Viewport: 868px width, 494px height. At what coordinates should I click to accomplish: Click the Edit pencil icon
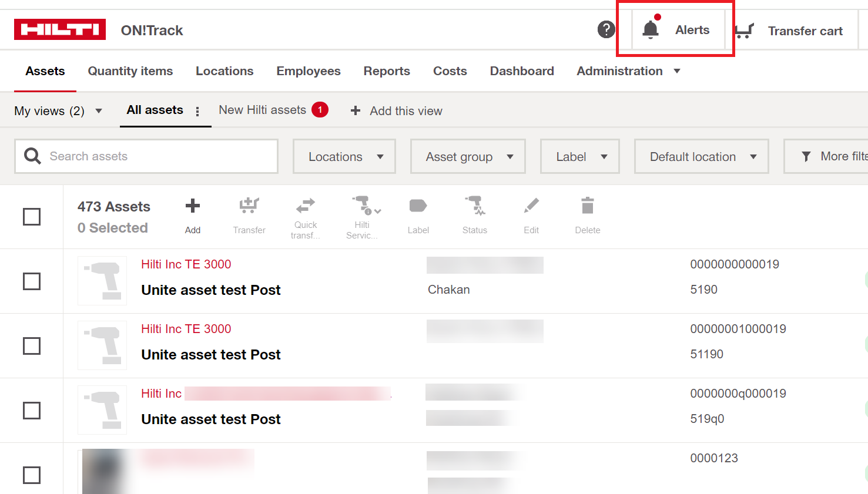click(531, 206)
